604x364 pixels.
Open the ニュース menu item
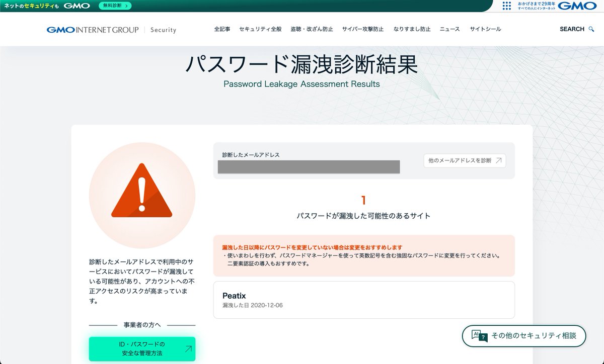click(x=449, y=29)
